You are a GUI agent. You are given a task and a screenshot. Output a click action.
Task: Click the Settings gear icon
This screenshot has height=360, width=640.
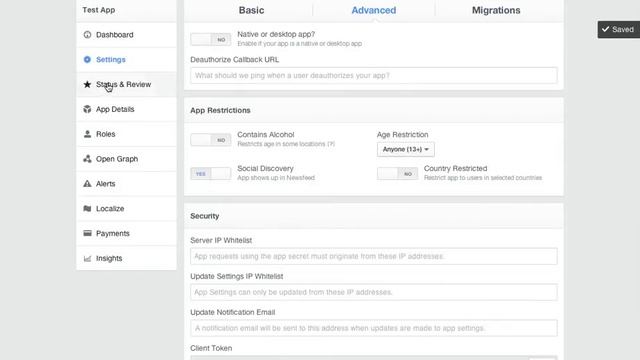87,60
